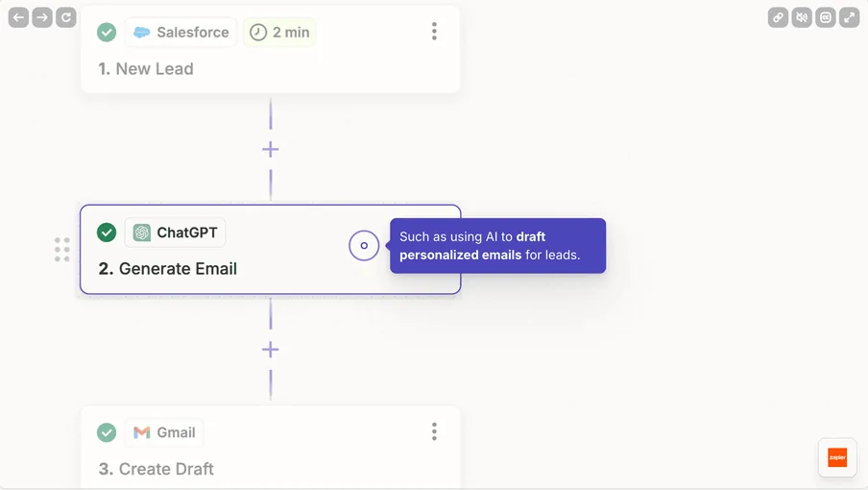This screenshot has width=868, height=490.
Task: Open the Gmail step's three-dot menu
Action: pos(435,431)
